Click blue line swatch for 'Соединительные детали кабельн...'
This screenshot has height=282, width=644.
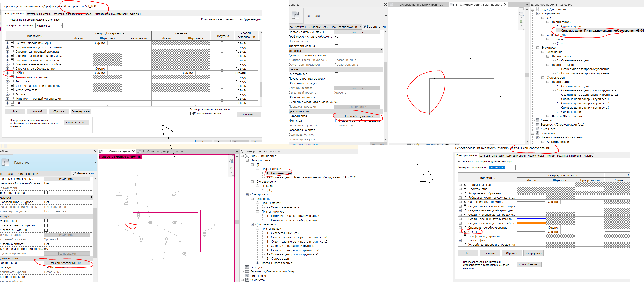(x=531, y=219)
